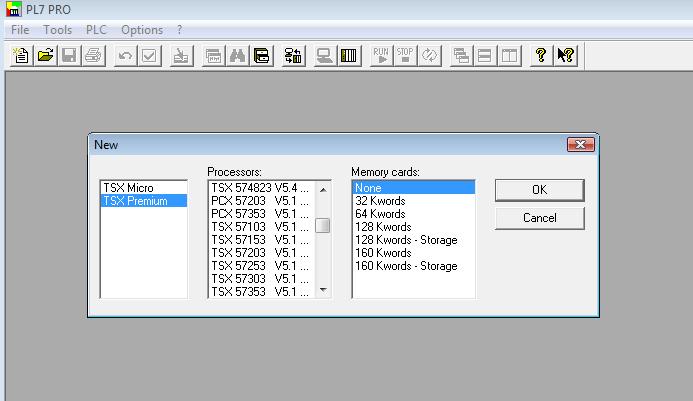Screen dimensions: 693x401
Task: Select the plain 160 Kwords memory card
Action: click(414, 253)
